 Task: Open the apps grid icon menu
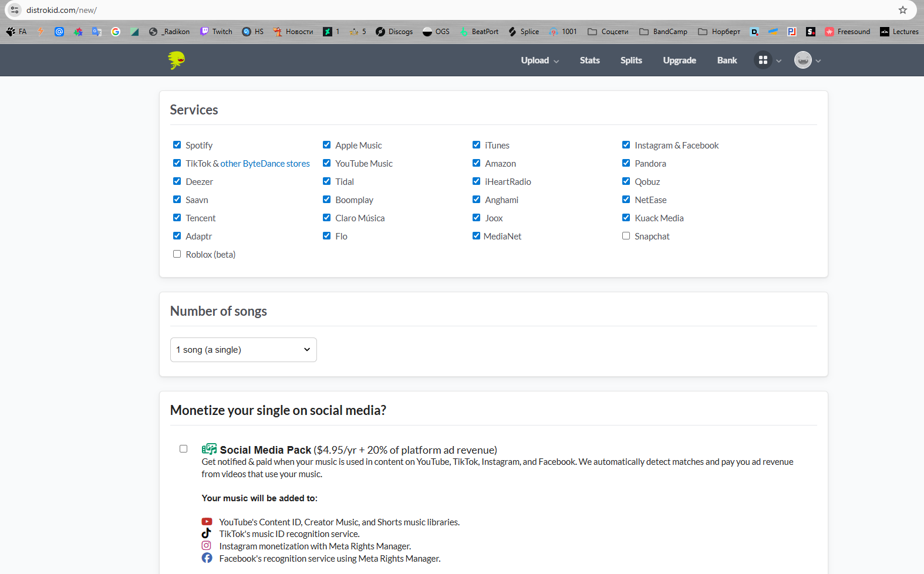pyautogui.click(x=763, y=60)
